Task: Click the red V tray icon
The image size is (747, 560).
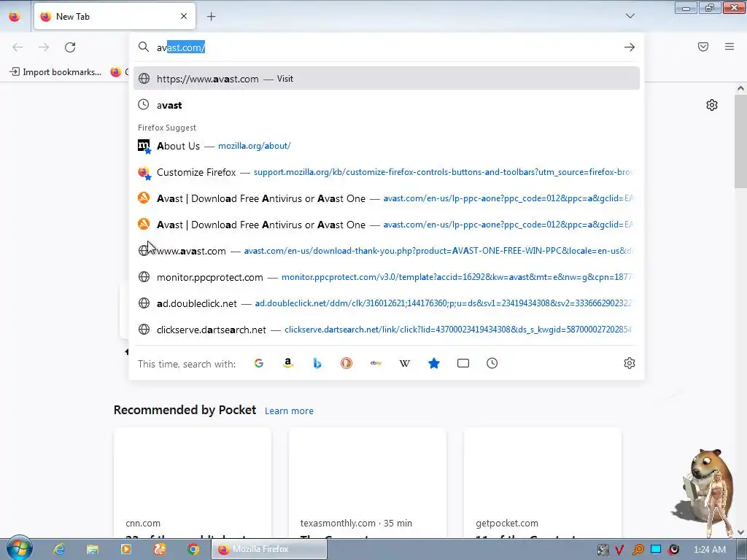Action: (x=619, y=550)
